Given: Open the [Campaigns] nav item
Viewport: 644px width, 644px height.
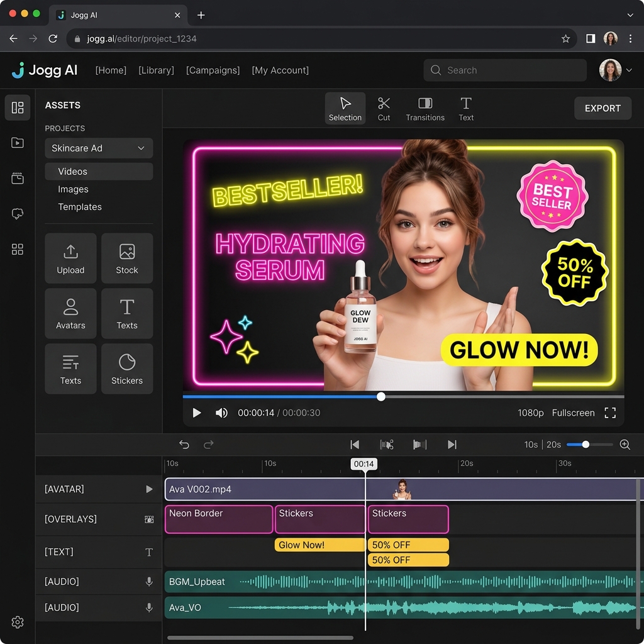Looking at the screenshot, I should tap(213, 70).
